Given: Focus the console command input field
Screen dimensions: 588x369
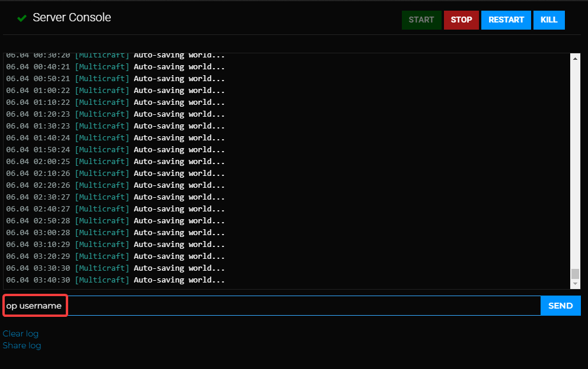Looking at the screenshot, I should tap(272, 306).
